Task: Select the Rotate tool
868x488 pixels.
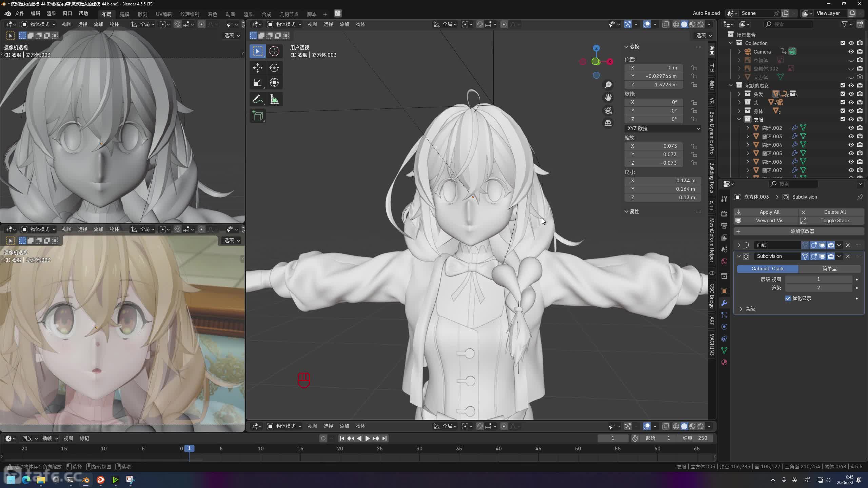Action: pyautogui.click(x=274, y=68)
